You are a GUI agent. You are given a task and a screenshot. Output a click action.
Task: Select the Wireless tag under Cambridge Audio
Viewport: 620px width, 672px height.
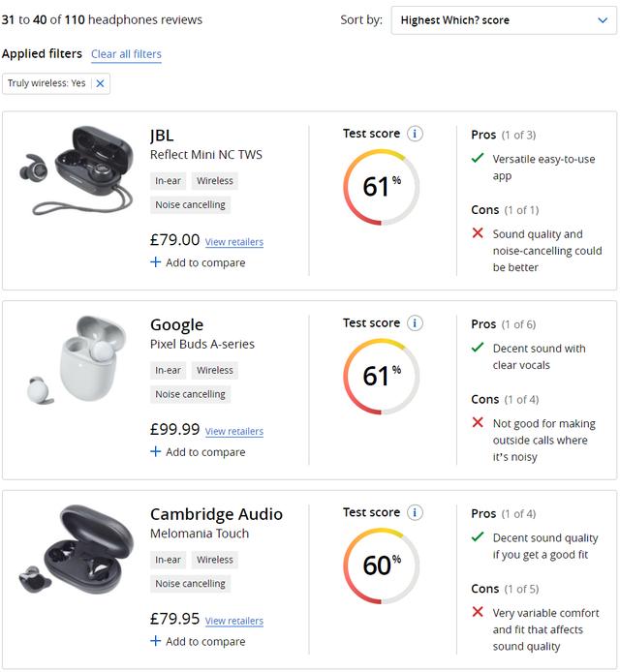point(215,560)
